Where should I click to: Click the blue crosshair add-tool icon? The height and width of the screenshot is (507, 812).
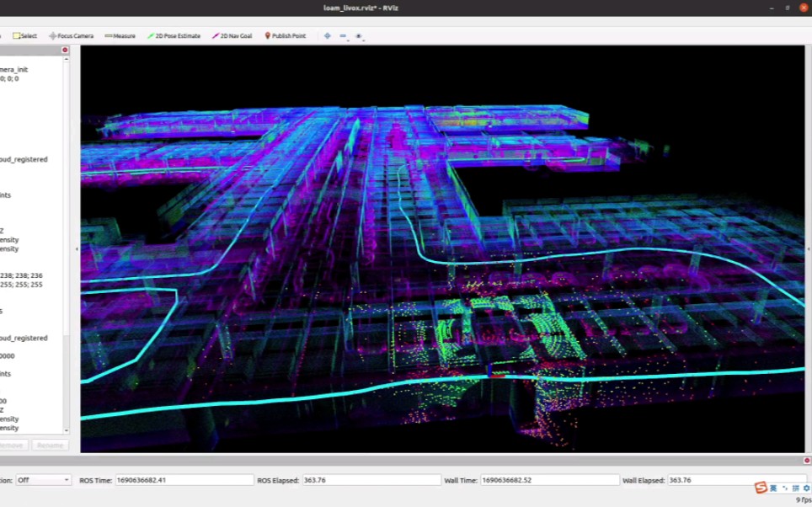(328, 36)
